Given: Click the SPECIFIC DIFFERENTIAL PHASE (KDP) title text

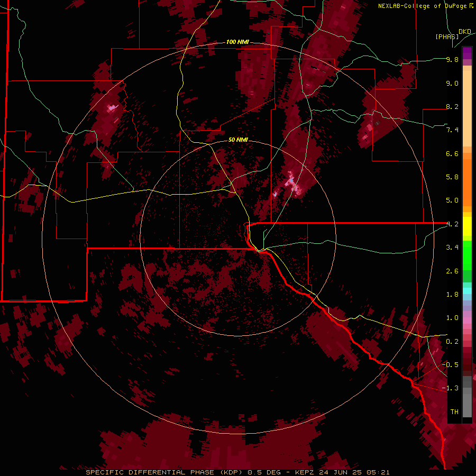Looking at the screenshot, I should coord(166,472).
